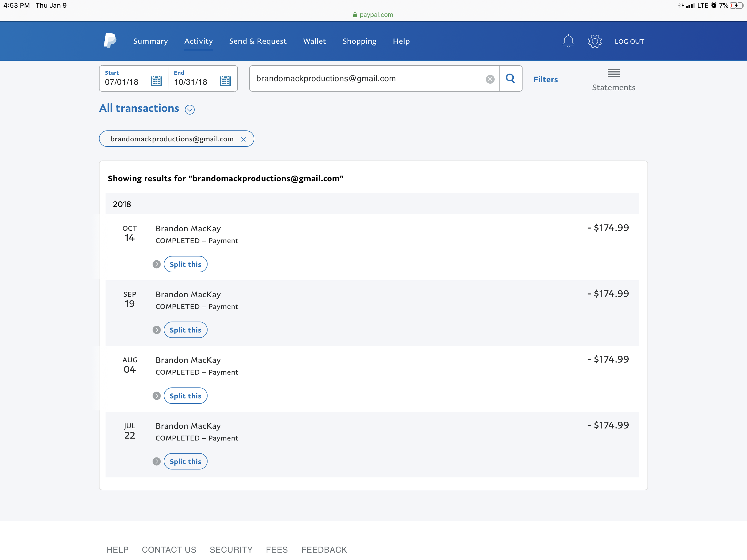Open End date calendar picker
The height and width of the screenshot is (560, 747).
(x=225, y=81)
